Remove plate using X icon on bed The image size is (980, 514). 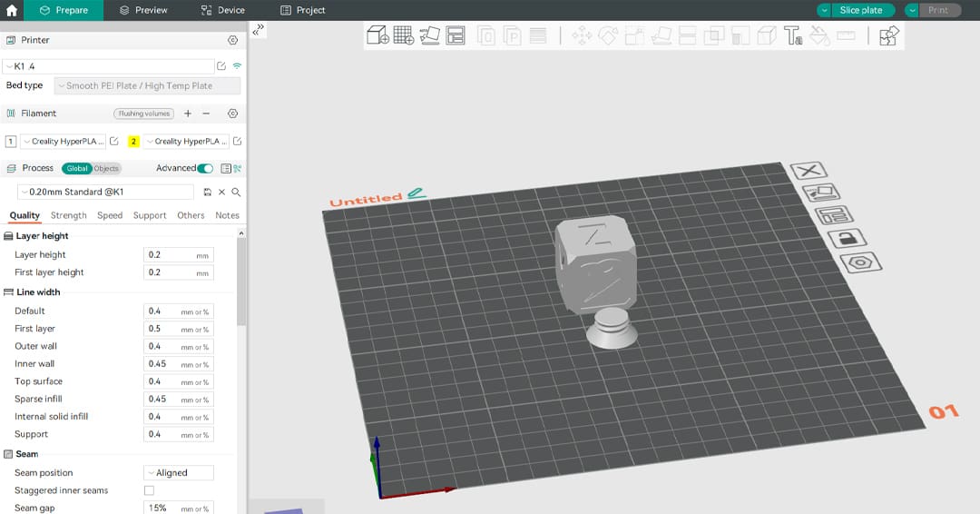tap(808, 171)
